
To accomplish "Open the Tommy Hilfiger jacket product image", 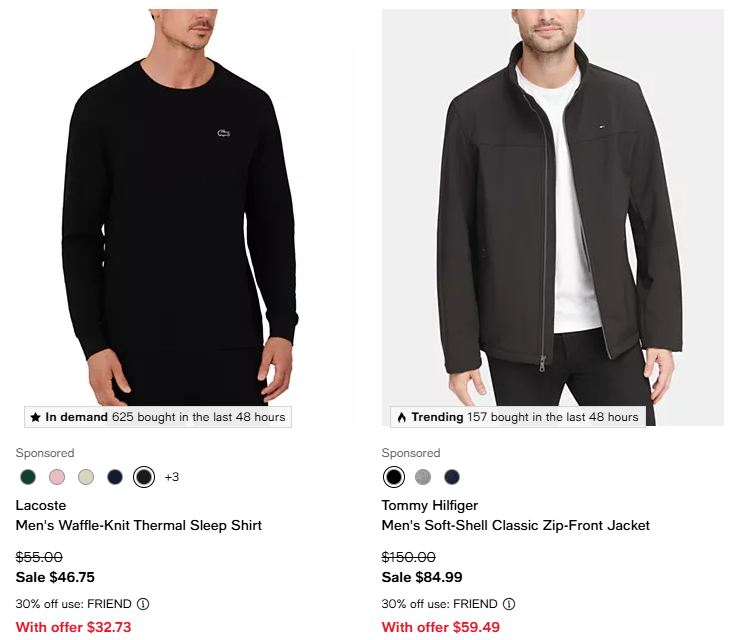I will (x=552, y=200).
